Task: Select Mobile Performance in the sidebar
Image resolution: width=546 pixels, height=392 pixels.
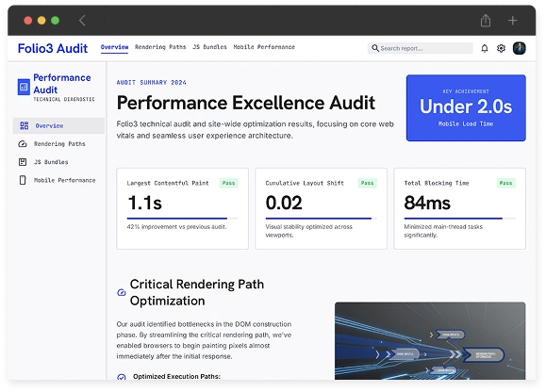Action: (x=58, y=180)
